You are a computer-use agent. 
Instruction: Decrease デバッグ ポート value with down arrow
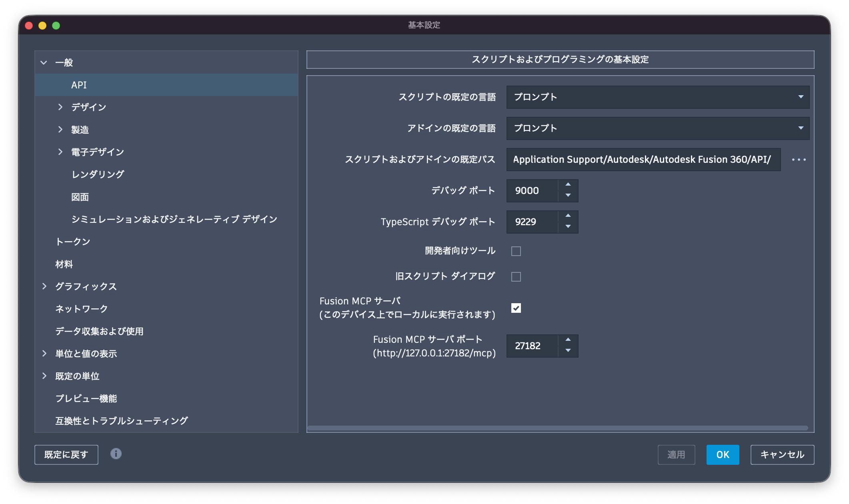(x=568, y=195)
